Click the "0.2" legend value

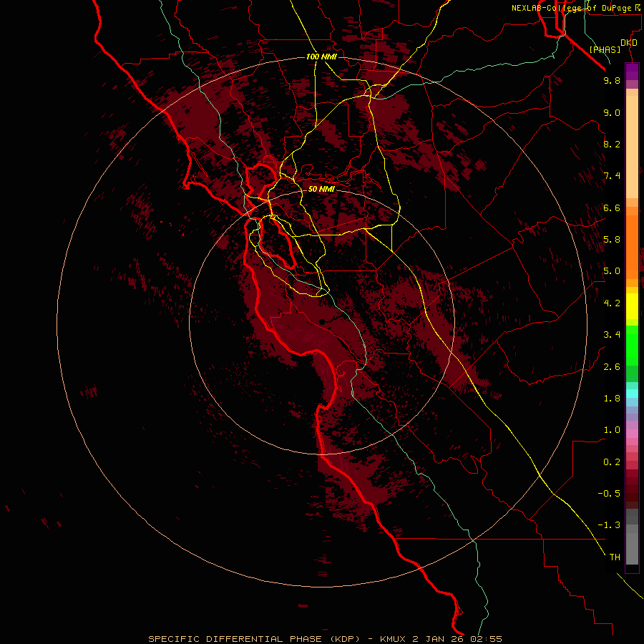pyautogui.click(x=612, y=462)
